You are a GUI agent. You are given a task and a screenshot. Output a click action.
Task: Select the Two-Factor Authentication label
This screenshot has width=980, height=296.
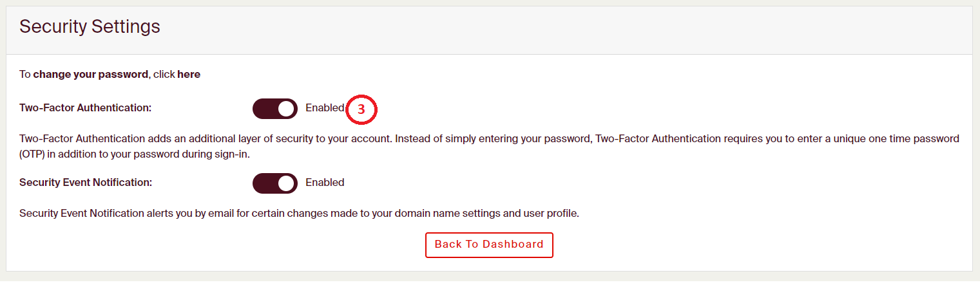[85, 108]
